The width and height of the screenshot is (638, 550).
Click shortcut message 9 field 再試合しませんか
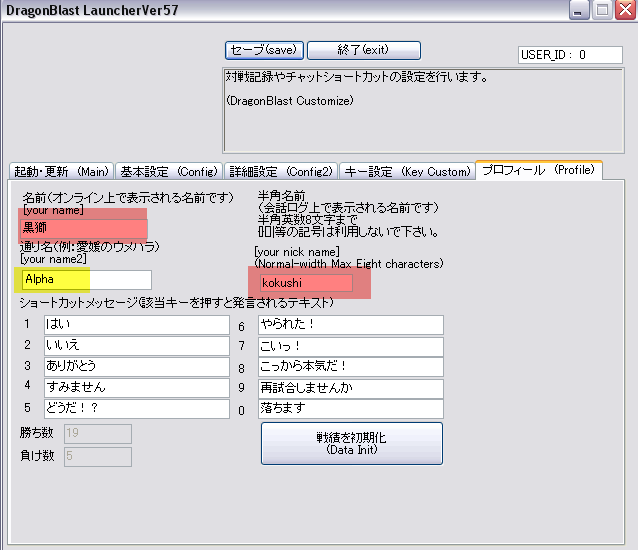pyautogui.click(x=351, y=388)
